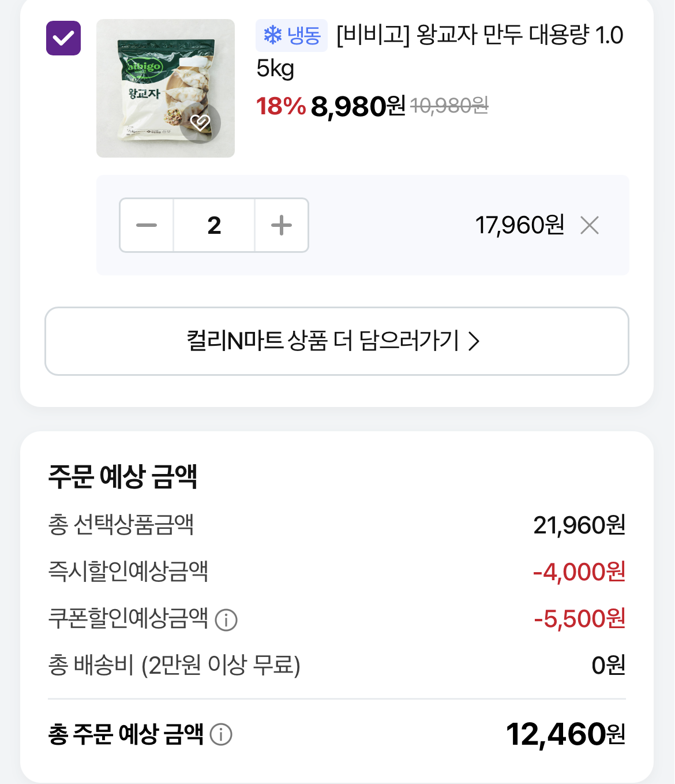
Task: Show info for 쿠폰할인예상금액
Action: 226,620
